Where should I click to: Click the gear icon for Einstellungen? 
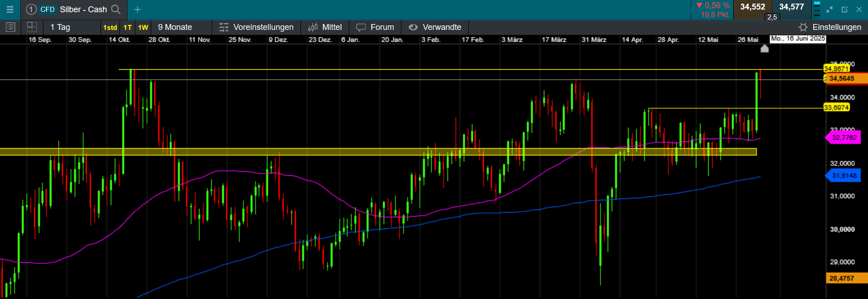pyautogui.click(x=803, y=27)
